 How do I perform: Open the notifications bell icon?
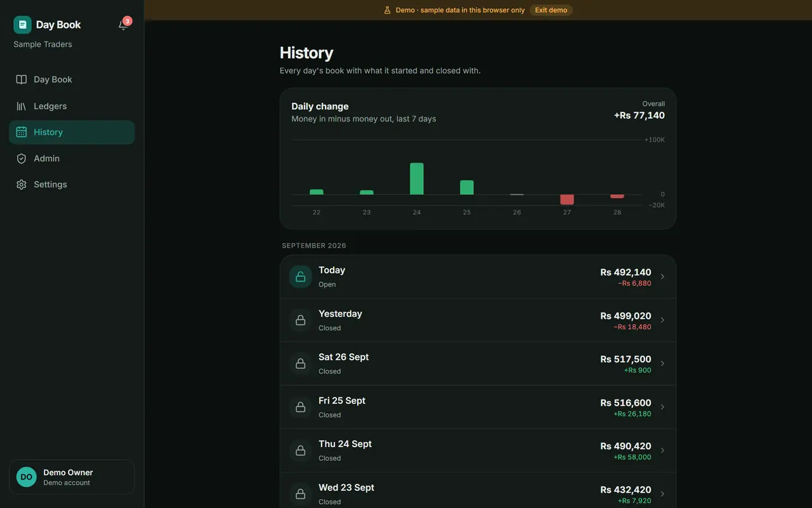pos(124,25)
